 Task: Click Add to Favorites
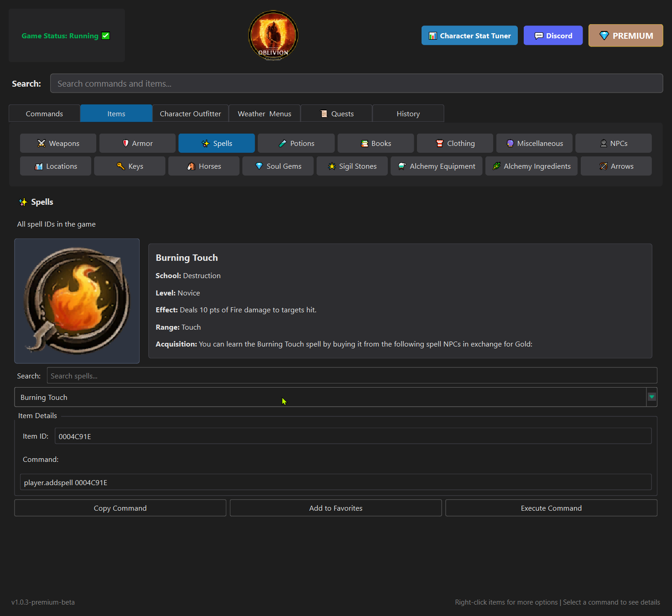336,508
